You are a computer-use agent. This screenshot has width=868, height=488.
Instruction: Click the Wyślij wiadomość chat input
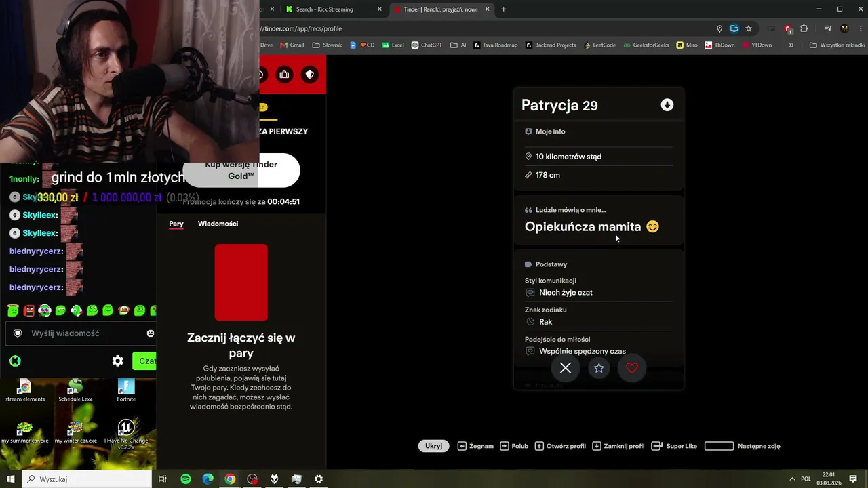tap(80, 333)
